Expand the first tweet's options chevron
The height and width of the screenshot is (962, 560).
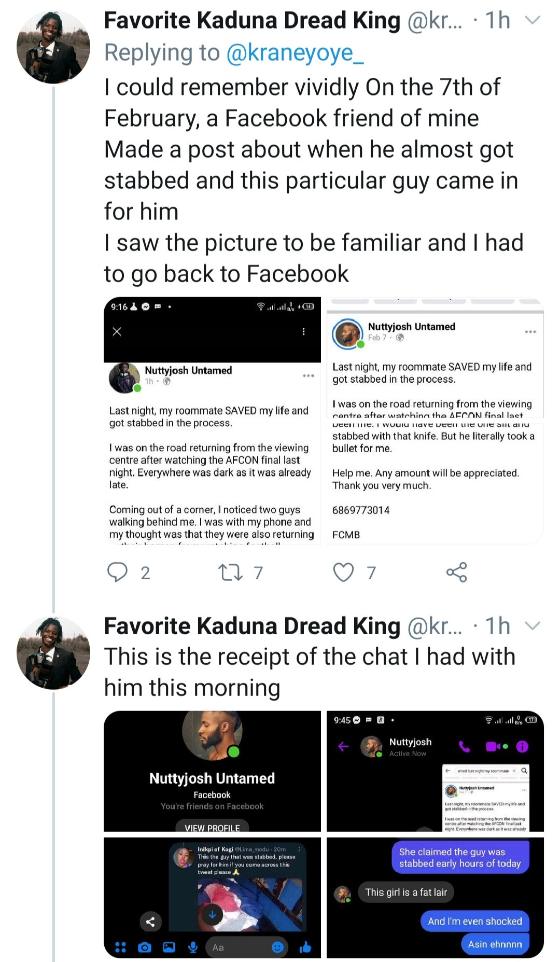(x=533, y=20)
